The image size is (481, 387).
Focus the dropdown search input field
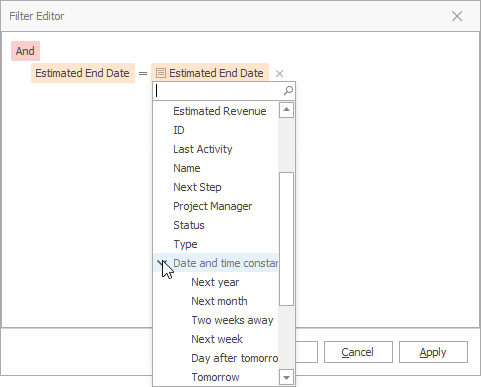218,91
